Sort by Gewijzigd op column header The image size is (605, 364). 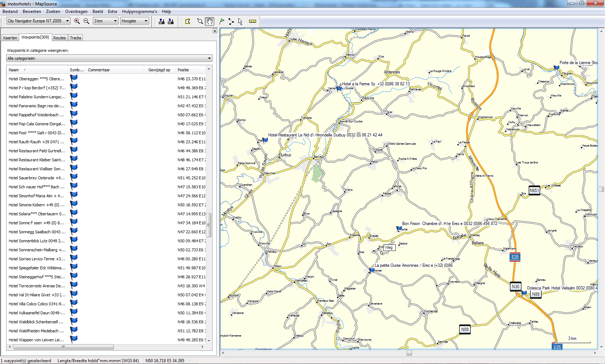[159, 70]
